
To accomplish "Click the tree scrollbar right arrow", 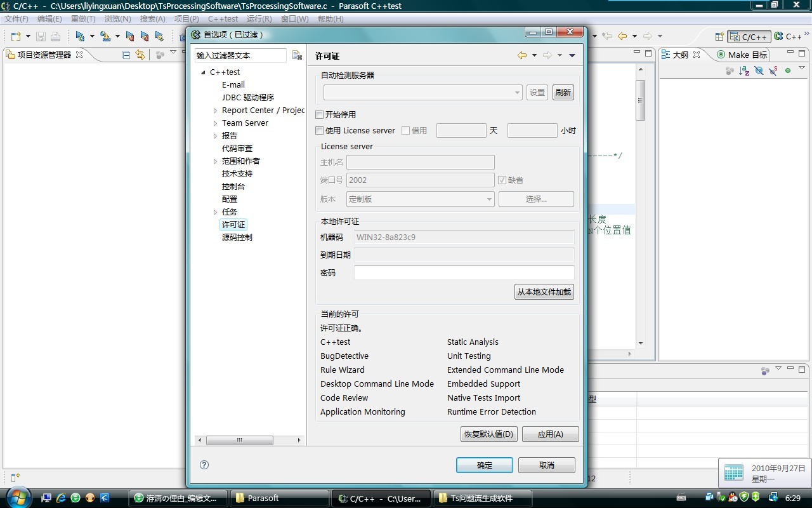I will [300, 440].
